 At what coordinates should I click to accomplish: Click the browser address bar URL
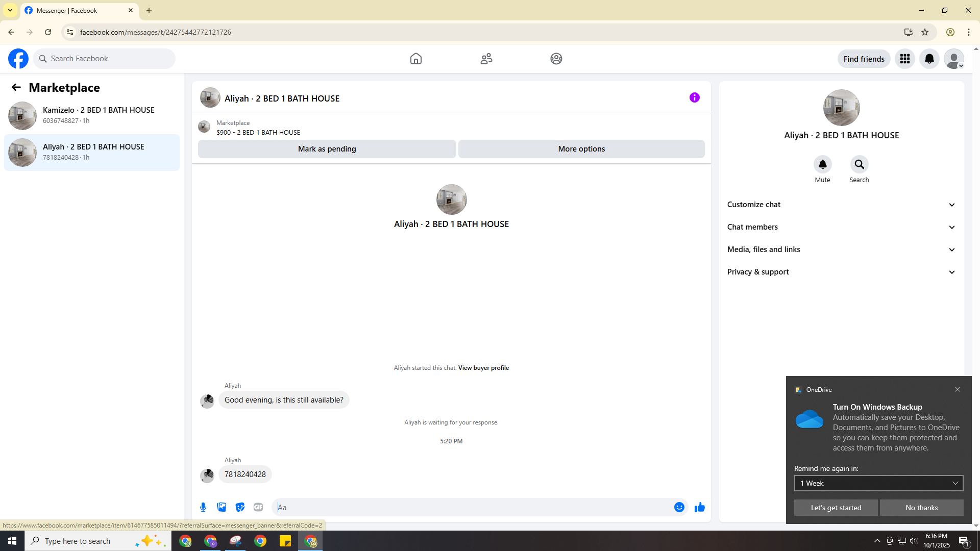tap(156, 32)
